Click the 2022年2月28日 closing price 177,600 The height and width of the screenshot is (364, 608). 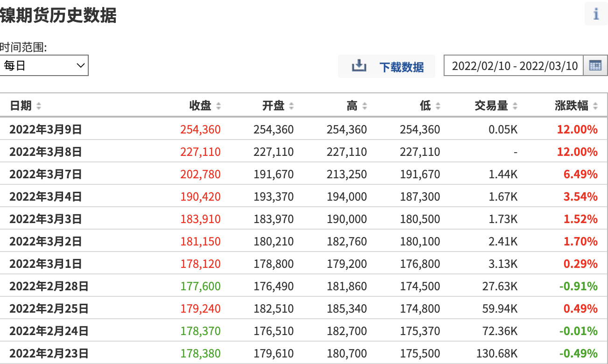coord(201,286)
